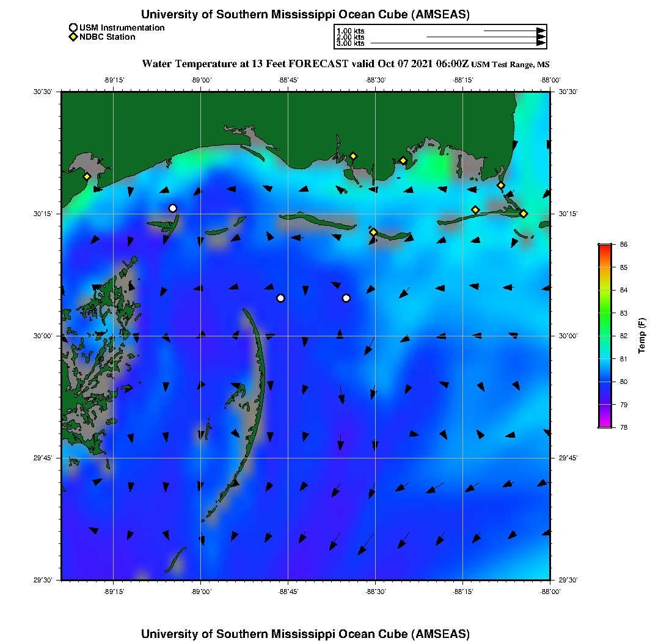Click the 1.00 kts arrow in velocity legend

514,30
